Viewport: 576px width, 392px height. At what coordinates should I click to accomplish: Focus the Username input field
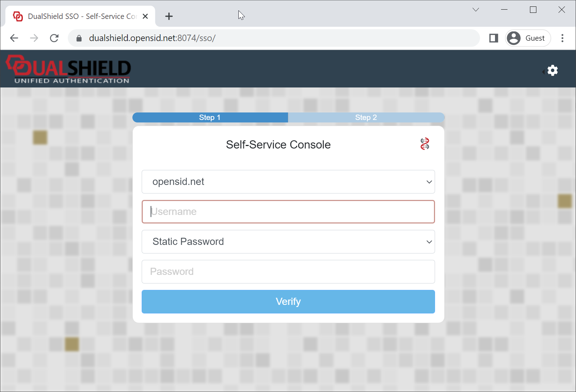click(288, 212)
